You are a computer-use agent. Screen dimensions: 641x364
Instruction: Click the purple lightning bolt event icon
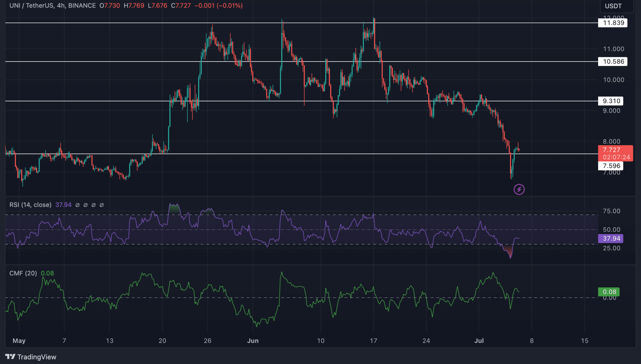519,189
